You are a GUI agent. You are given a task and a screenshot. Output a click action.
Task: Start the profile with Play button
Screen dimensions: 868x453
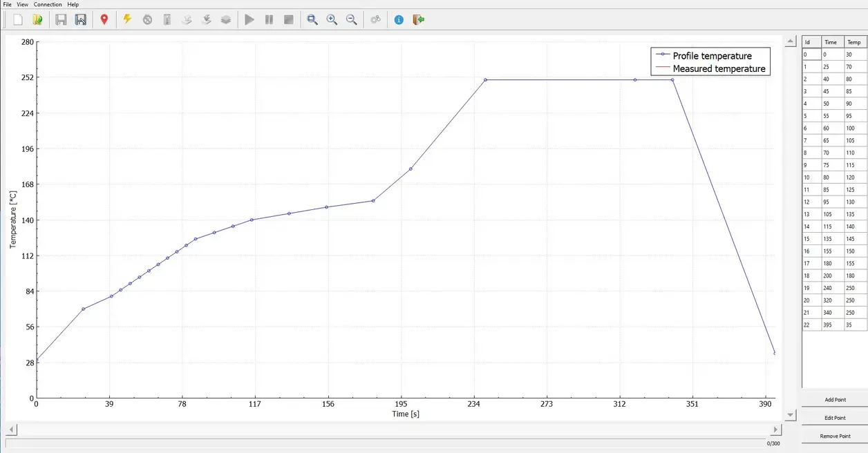pos(249,20)
